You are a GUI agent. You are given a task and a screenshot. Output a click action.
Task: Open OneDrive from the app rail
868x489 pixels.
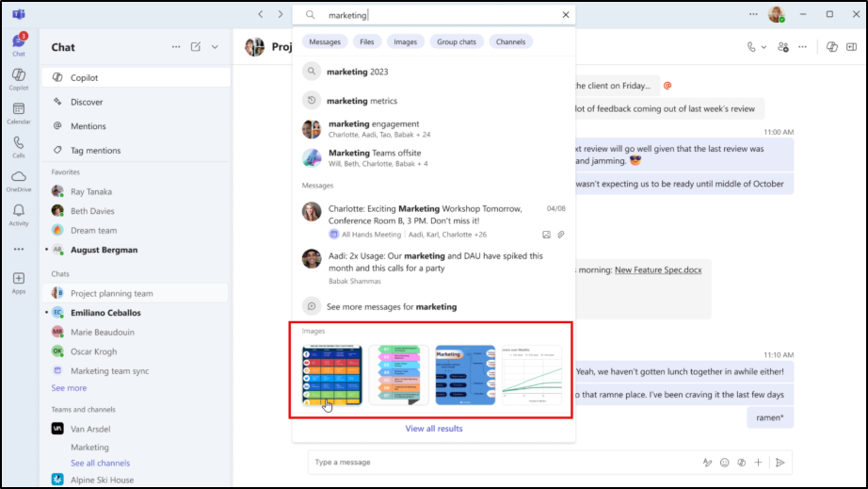click(x=19, y=180)
